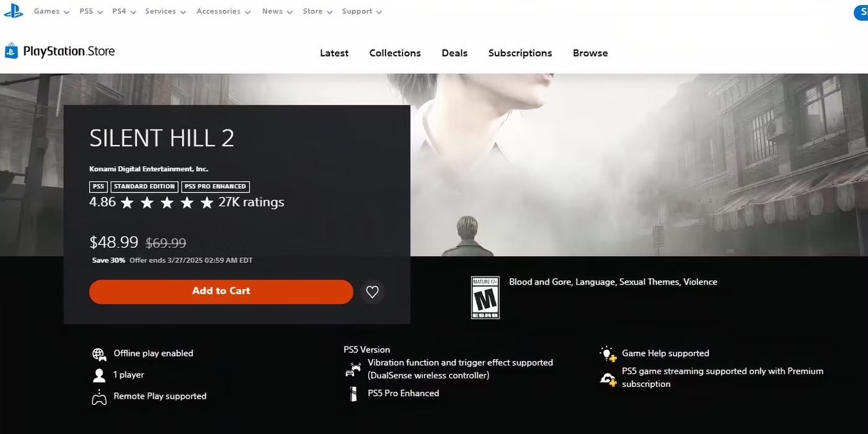
Task: Click the Offline play enabled globe icon
Action: click(x=99, y=354)
